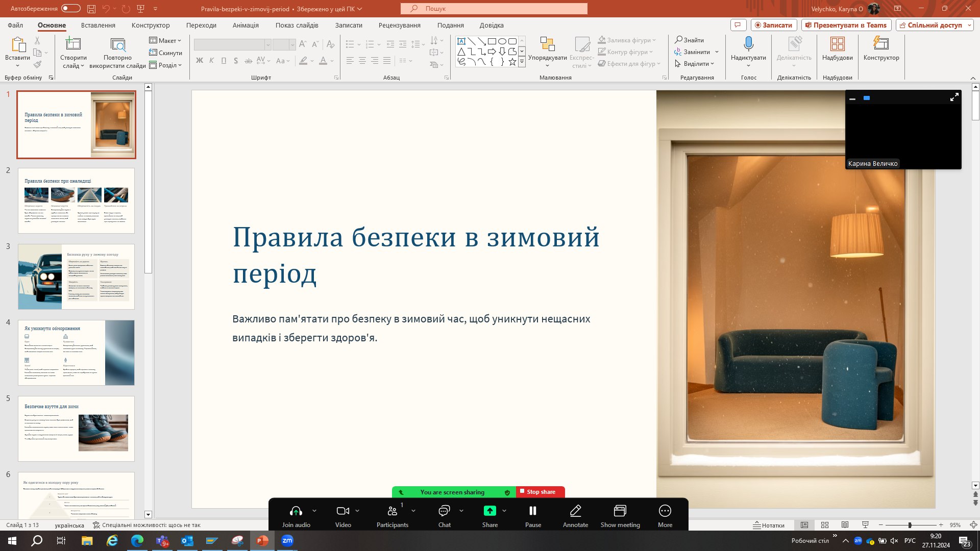Click the Add-ins (Надбудови) icon

838,44
